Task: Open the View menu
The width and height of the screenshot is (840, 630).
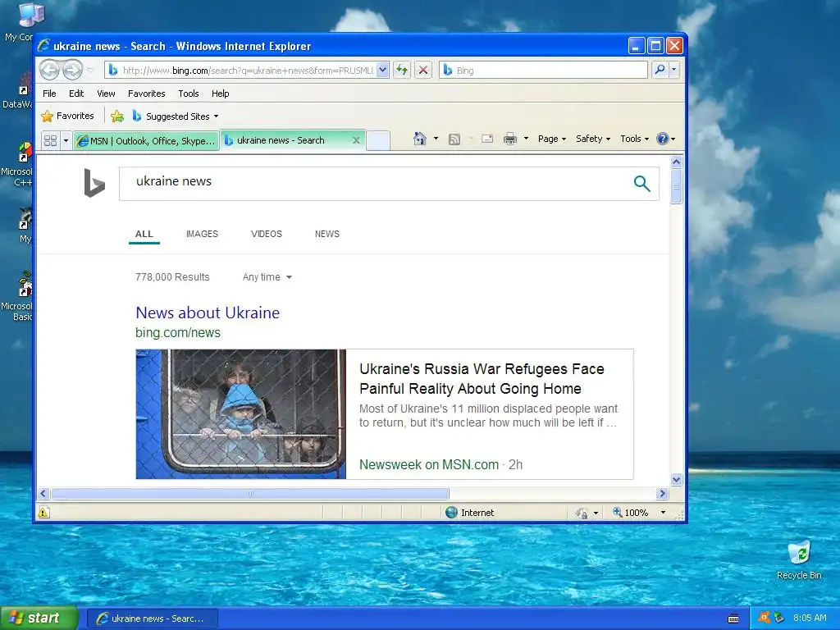Action: [x=106, y=94]
